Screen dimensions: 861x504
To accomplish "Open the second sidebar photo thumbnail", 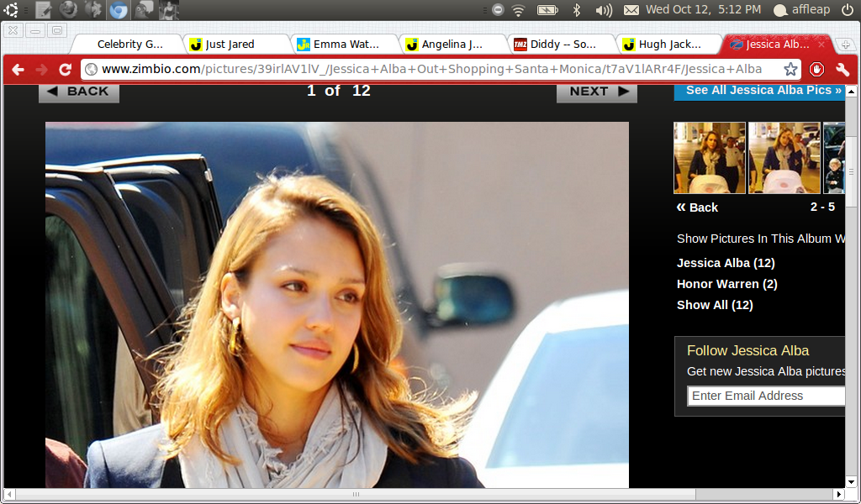I will coord(784,158).
